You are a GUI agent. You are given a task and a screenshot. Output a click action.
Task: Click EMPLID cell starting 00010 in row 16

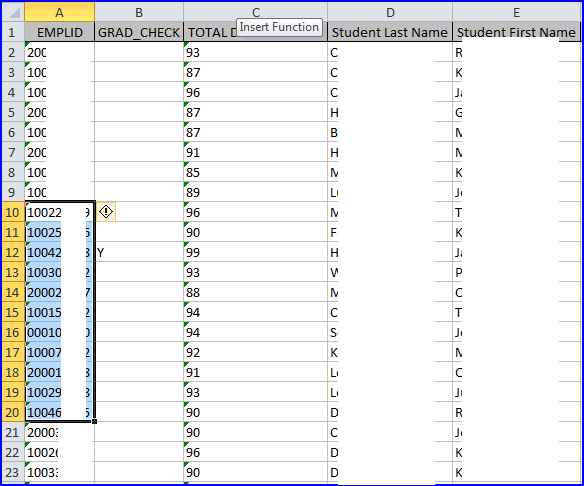60,332
